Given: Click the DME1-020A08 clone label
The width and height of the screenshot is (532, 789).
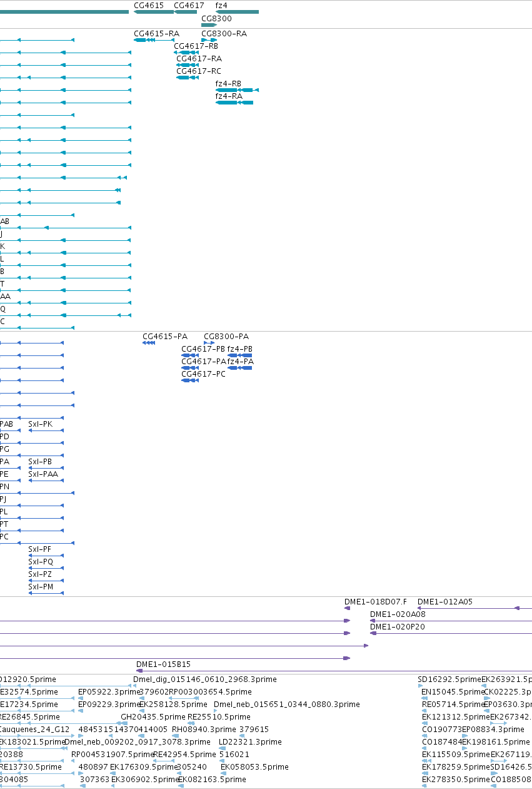Looking at the screenshot, I should click(398, 614).
